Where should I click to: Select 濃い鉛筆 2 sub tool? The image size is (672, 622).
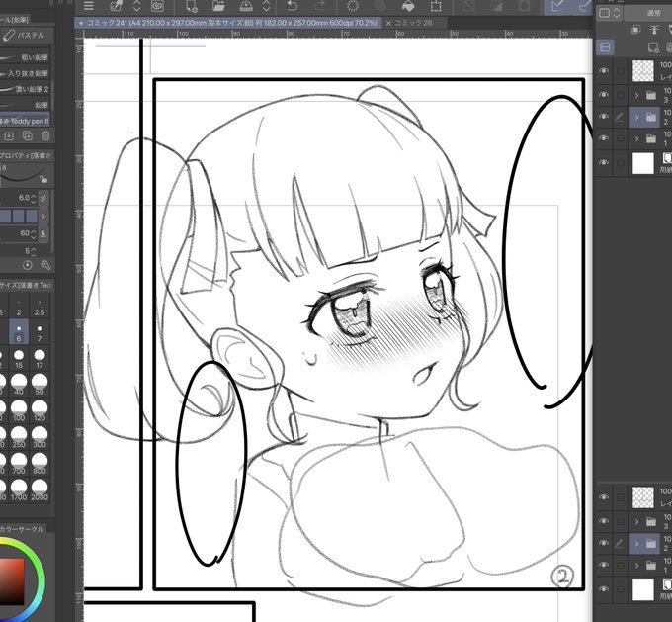[x=25, y=89]
